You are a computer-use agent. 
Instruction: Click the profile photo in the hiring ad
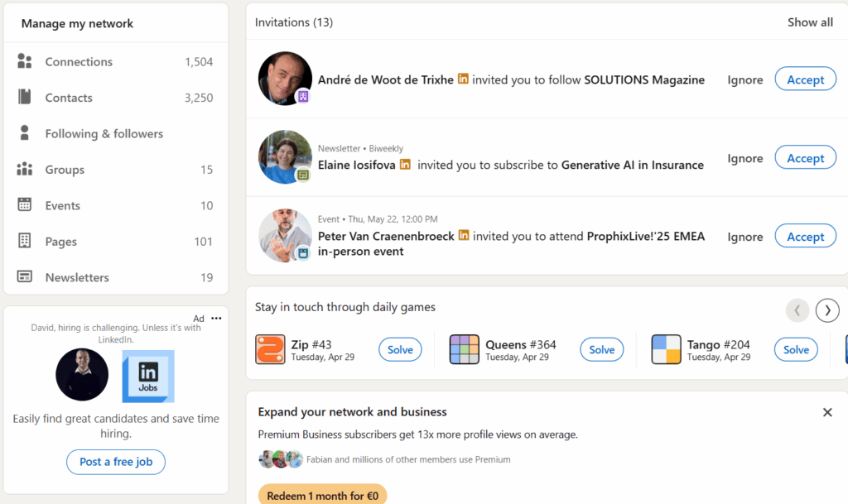[x=82, y=374]
